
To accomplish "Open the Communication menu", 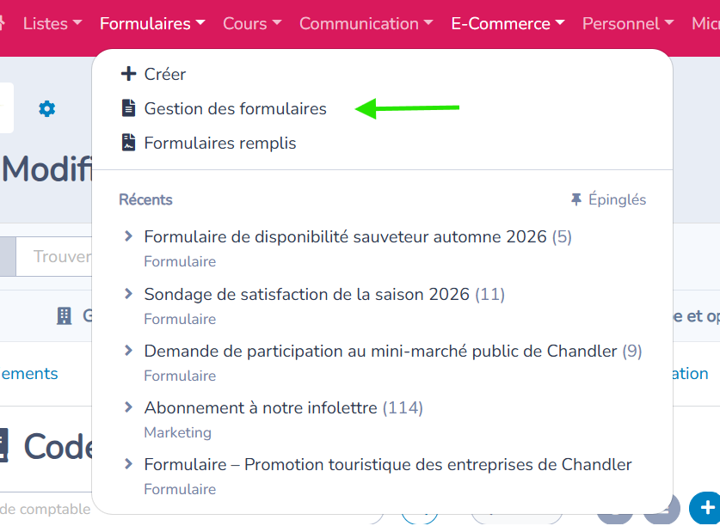I will pos(366,23).
